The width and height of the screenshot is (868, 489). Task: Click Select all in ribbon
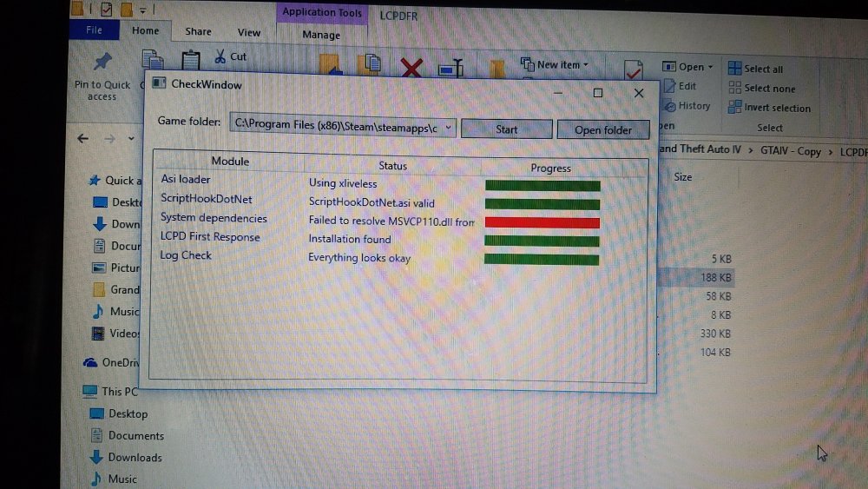tap(756, 69)
